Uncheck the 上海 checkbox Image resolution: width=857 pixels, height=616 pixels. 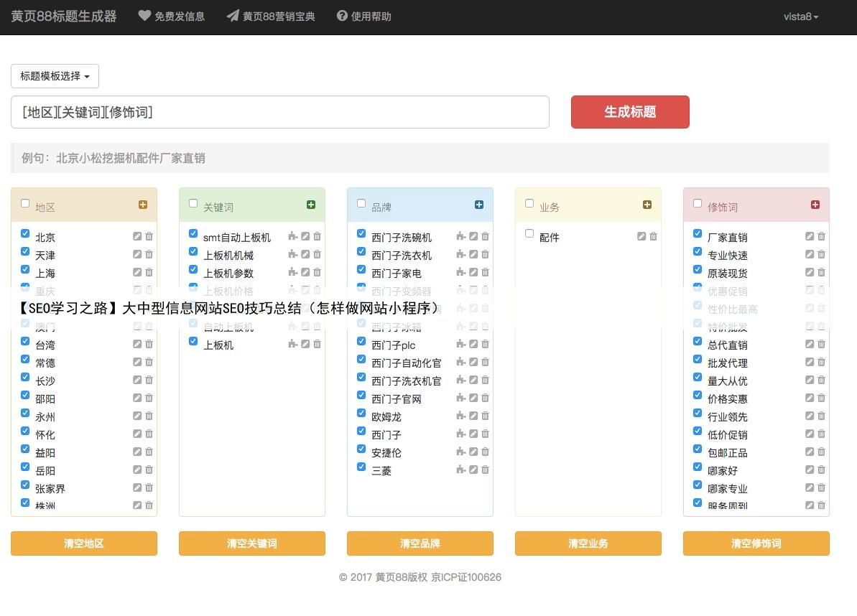(25, 270)
